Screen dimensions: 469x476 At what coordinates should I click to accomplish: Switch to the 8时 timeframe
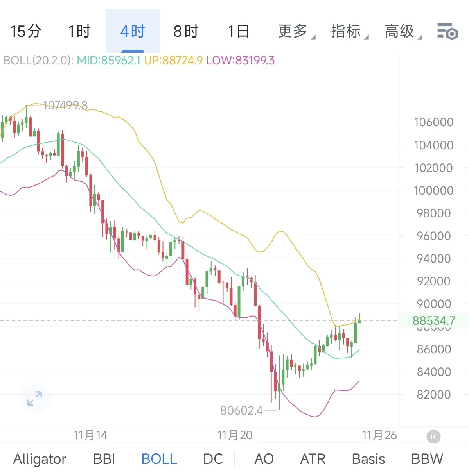point(186,31)
